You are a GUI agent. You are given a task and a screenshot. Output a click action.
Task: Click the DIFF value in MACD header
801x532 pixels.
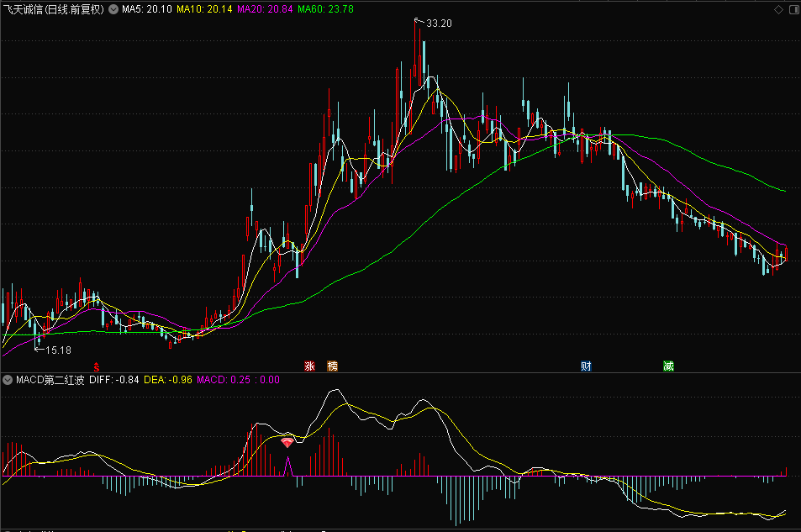113,380
